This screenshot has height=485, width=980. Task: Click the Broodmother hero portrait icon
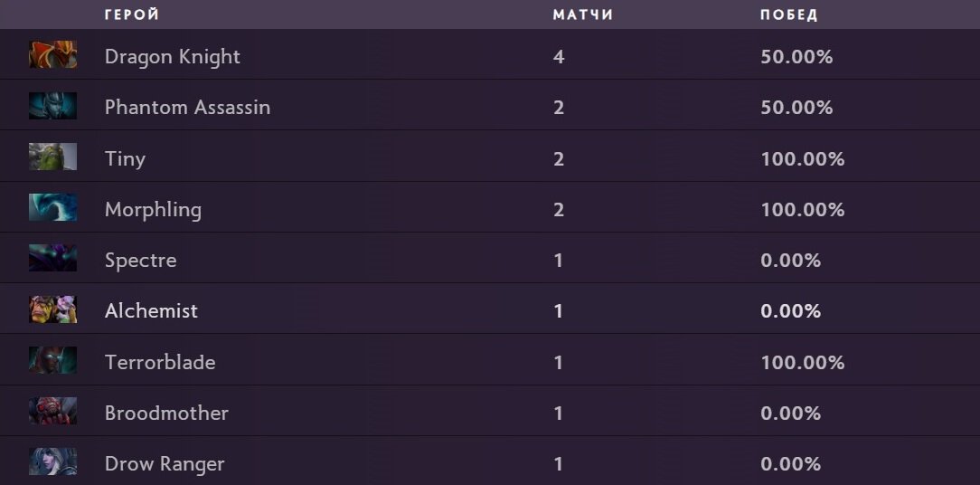click(x=53, y=411)
